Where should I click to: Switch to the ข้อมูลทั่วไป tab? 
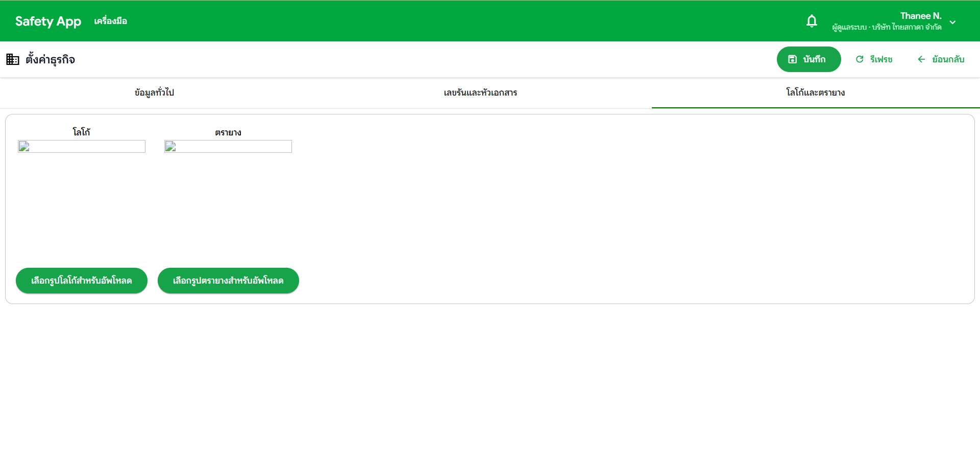154,92
